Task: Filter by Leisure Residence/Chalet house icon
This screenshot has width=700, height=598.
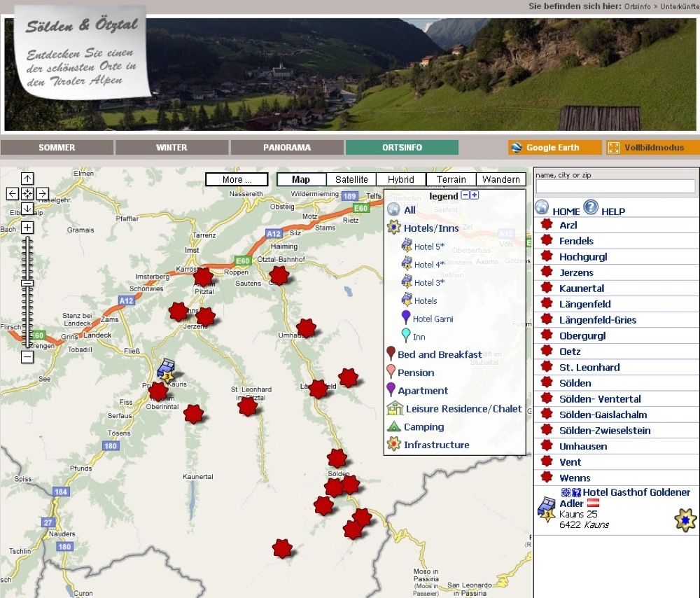Action: 395,408
